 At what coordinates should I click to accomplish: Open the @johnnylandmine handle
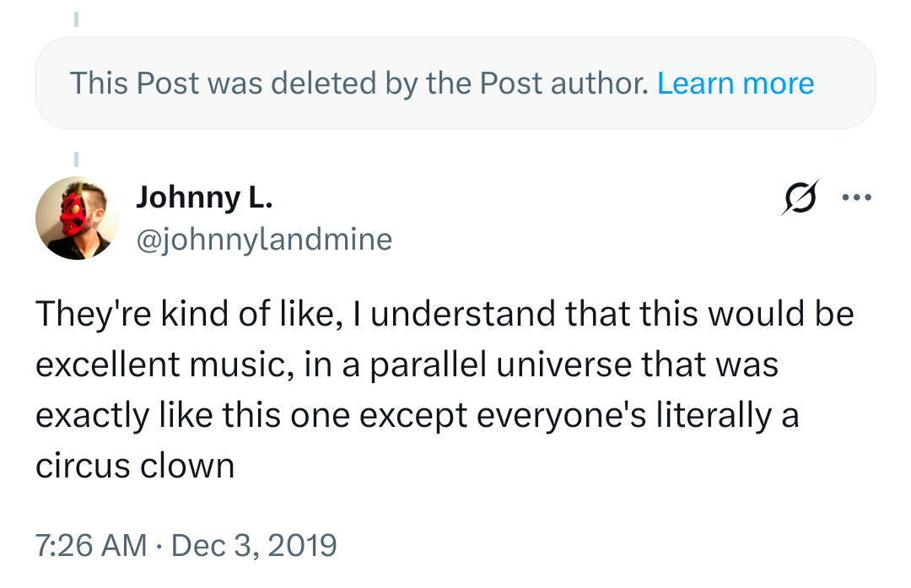264,240
